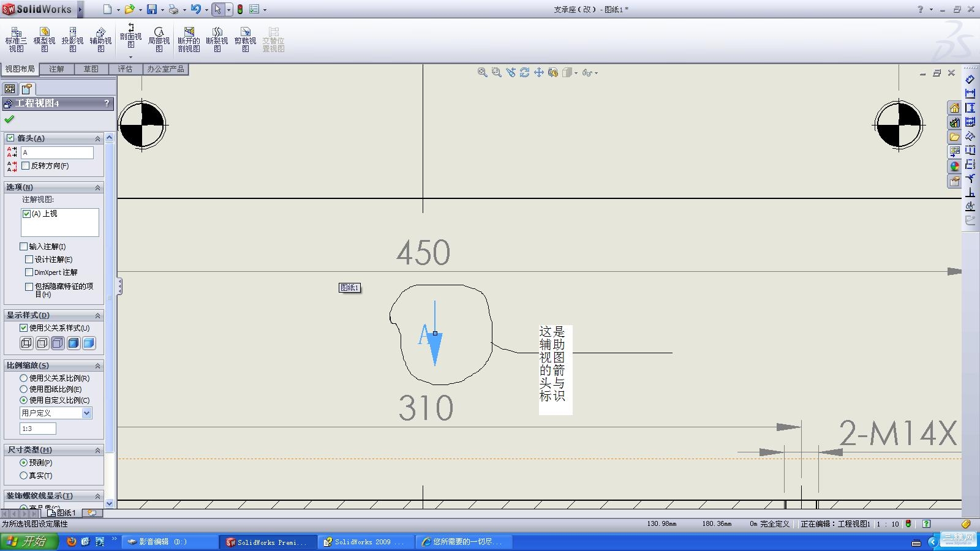Select the 剪裁视图 crop view tool
The width and height of the screenshot is (980, 551).
coord(245,39)
